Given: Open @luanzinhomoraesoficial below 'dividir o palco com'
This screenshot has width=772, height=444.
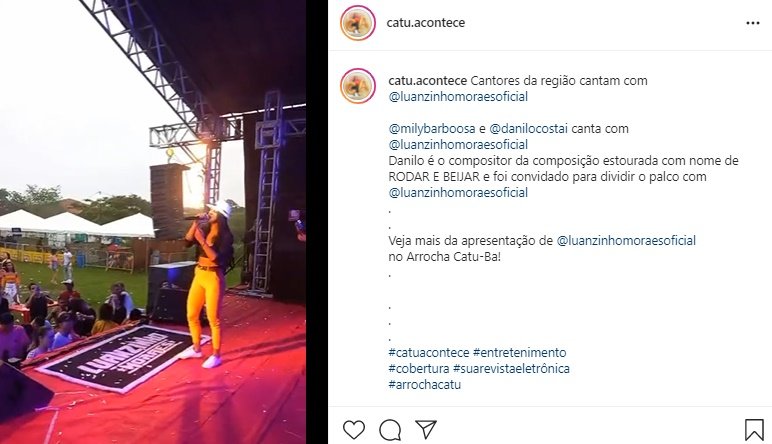Looking at the screenshot, I should click(458, 192).
